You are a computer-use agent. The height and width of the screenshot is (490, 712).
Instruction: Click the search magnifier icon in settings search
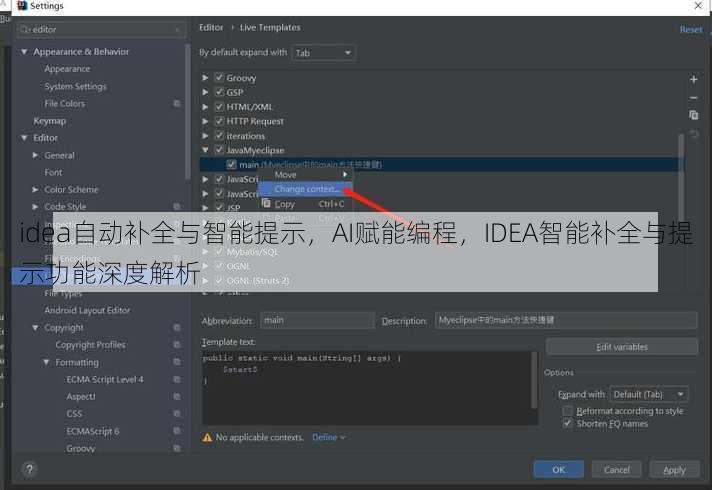click(25, 30)
